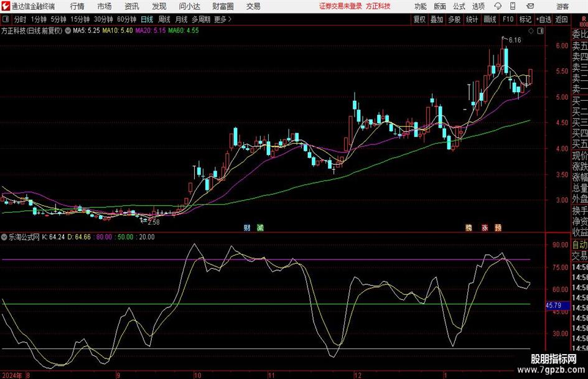Add stock with +自选 button
This screenshot has height=379, width=588.
click(x=544, y=19)
